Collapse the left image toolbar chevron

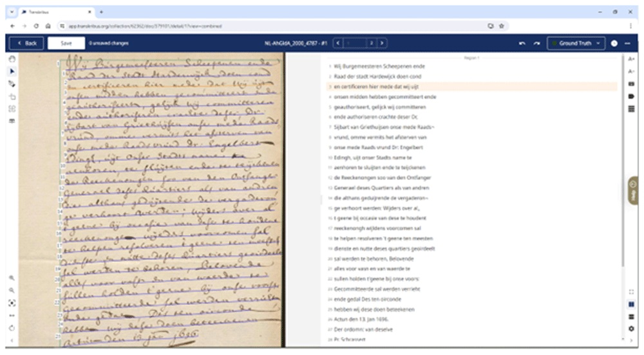pyautogui.click(x=12, y=341)
